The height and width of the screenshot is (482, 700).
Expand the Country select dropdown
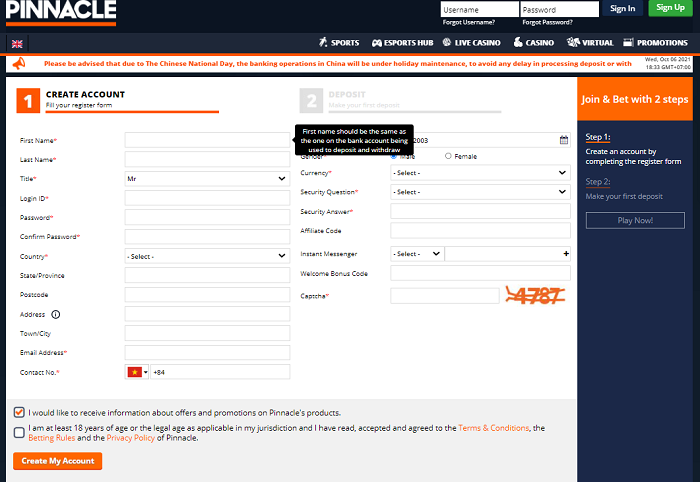tap(207, 256)
